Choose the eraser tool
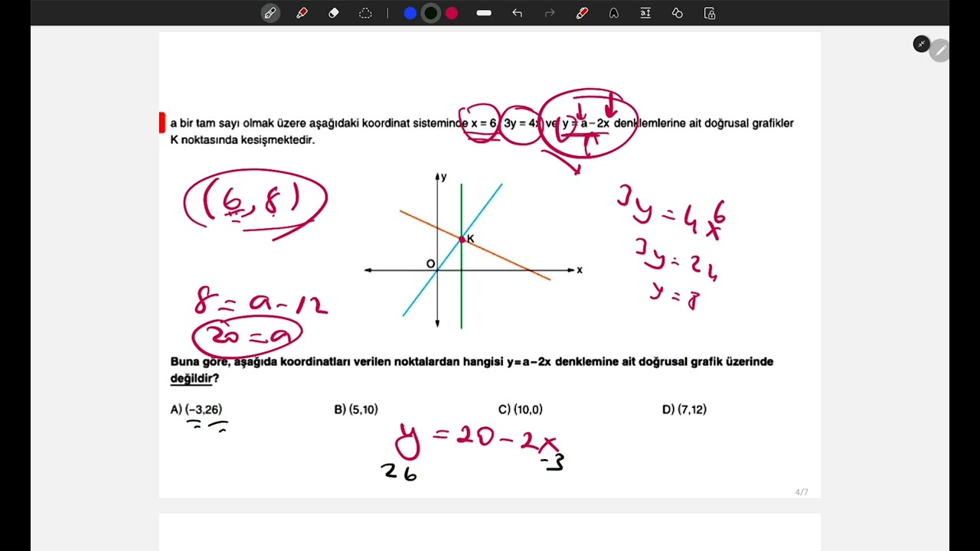Image resolution: width=980 pixels, height=551 pixels. point(333,13)
